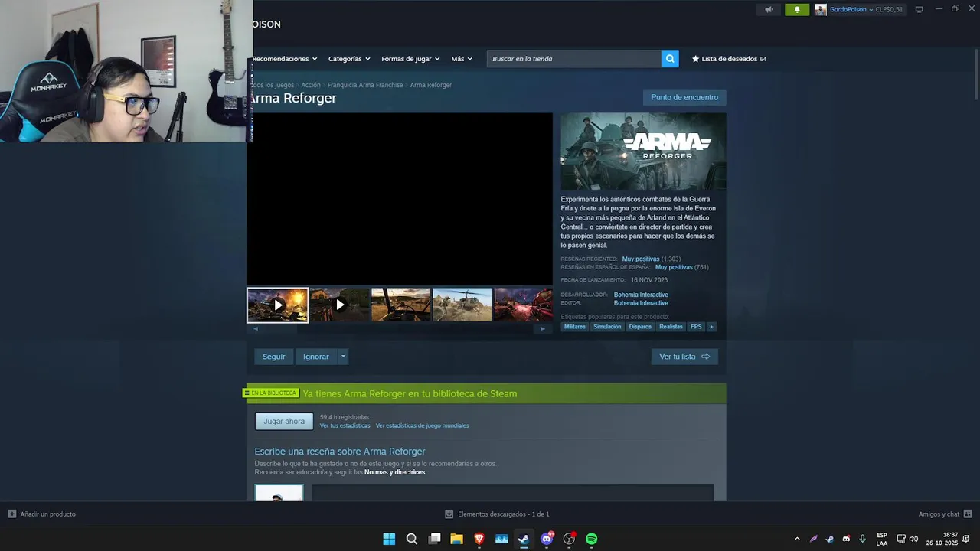980x551 pixels.
Task: Open Photos app icon on taskbar
Action: click(501, 539)
